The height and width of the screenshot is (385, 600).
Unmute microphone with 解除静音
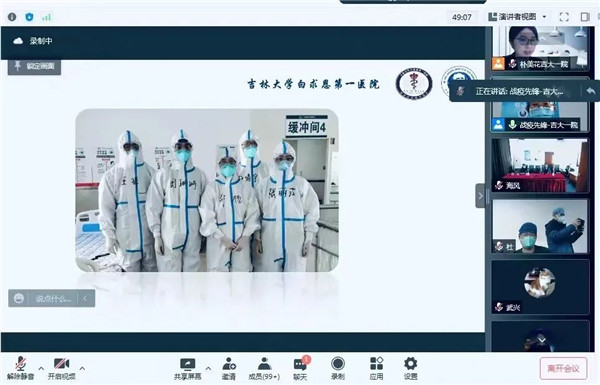tap(20, 369)
